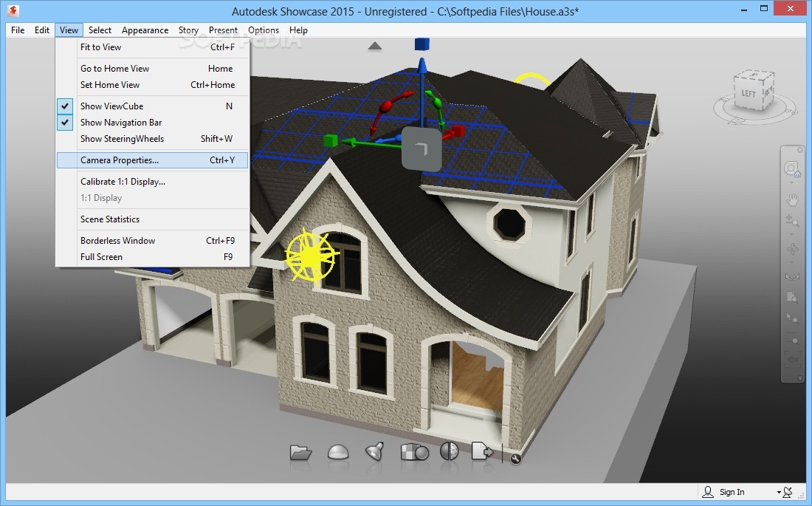Image resolution: width=812 pixels, height=506 pixels.
Task: Close the navigation bar
Action: (799, 151)
